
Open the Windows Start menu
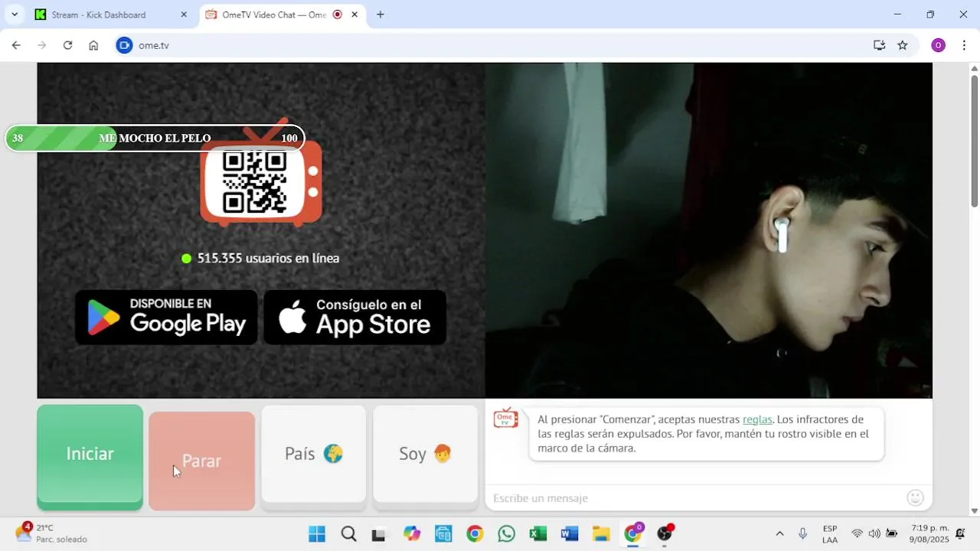click(316, 534)
